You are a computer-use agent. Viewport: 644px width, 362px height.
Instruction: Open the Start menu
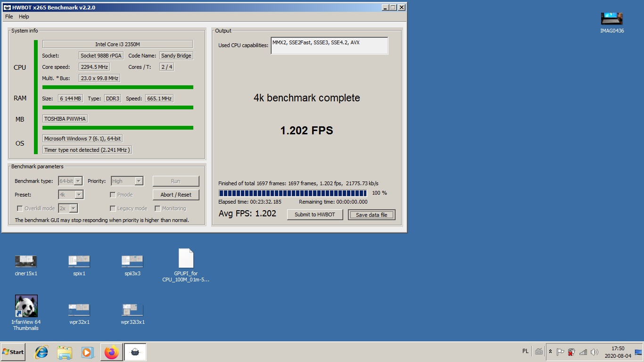coord(13,352)
